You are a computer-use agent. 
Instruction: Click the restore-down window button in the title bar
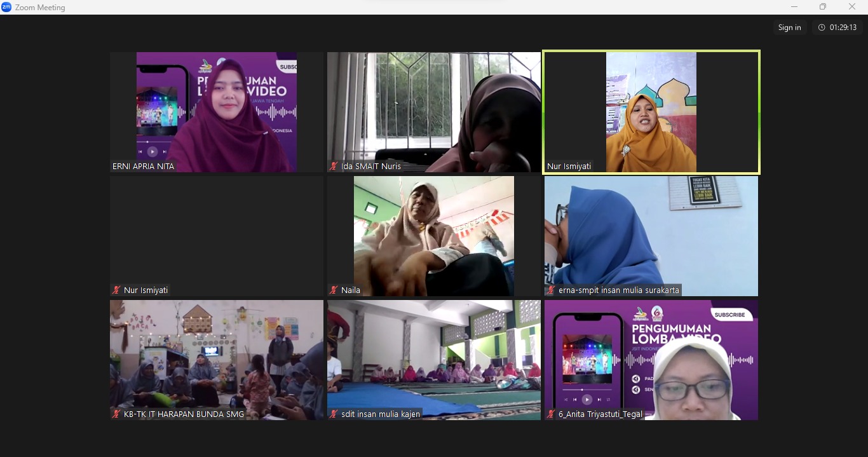[x=823, y=7]
